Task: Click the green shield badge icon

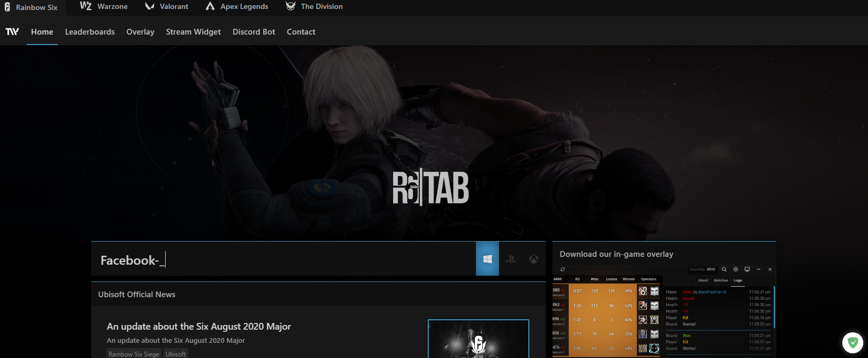Action: [853, 343]
